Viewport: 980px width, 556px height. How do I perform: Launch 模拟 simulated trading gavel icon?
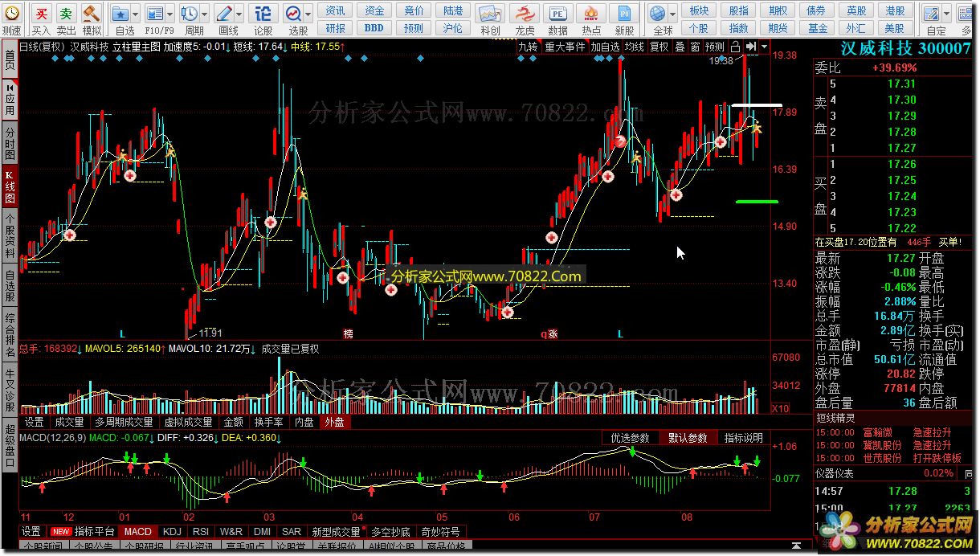tap(92, 14)
